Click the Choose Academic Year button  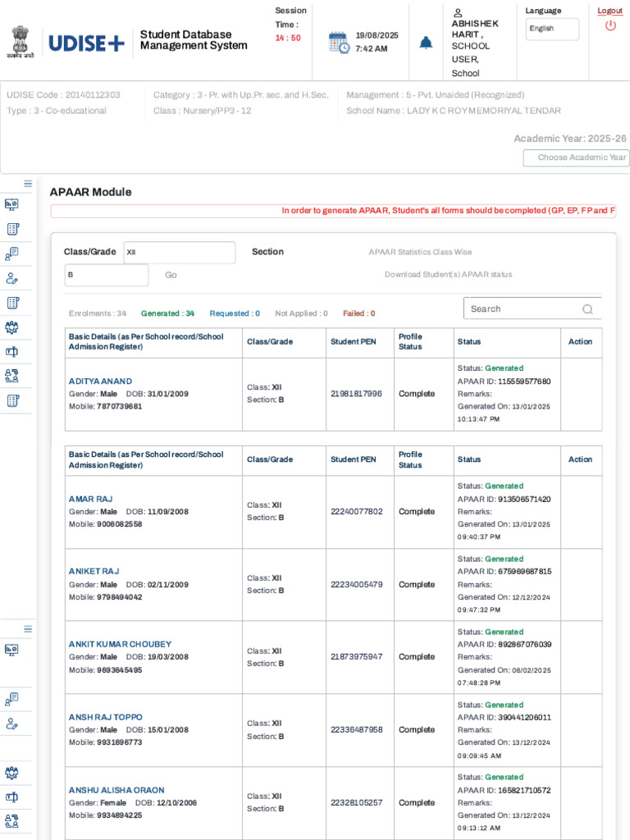pos(576,157)
